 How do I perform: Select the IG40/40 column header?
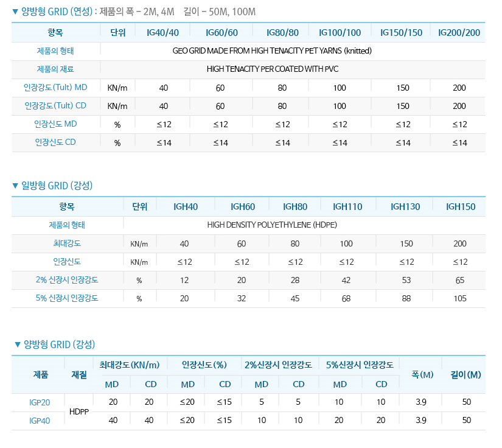163,33
